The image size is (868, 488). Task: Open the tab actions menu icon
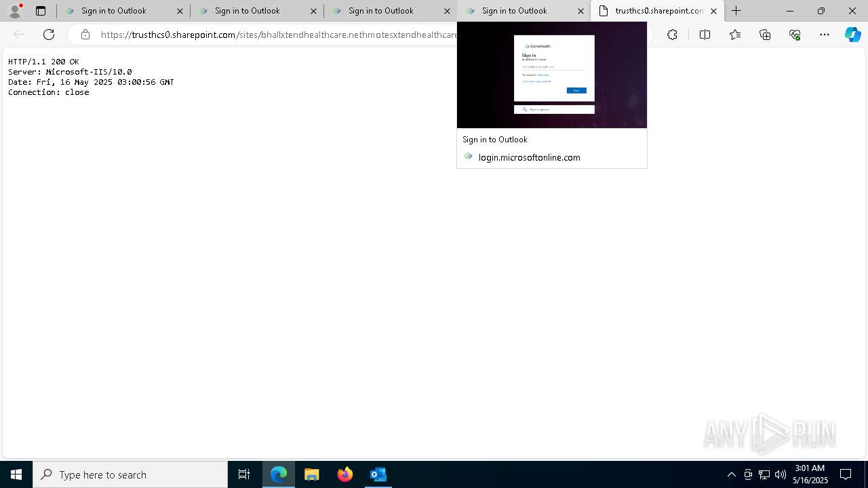click(41, 11)
